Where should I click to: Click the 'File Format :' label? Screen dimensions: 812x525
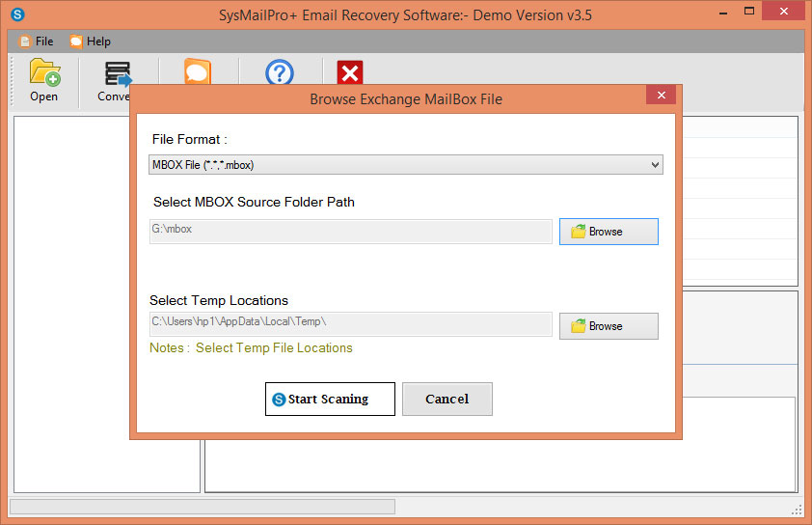point(190,139)
